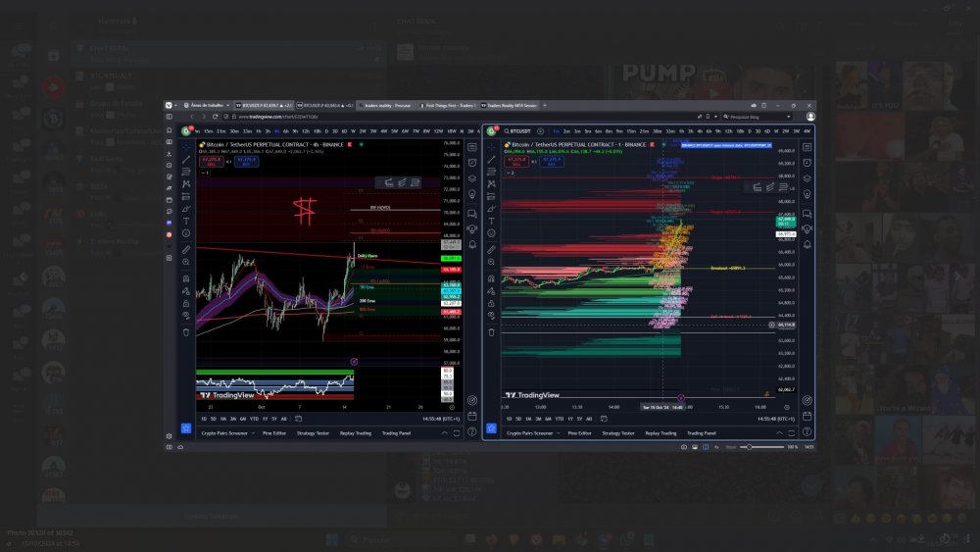The image size is (980, 552).
Task: Select the text tool on the 1-minute chart
Action: tap(491, 221)
